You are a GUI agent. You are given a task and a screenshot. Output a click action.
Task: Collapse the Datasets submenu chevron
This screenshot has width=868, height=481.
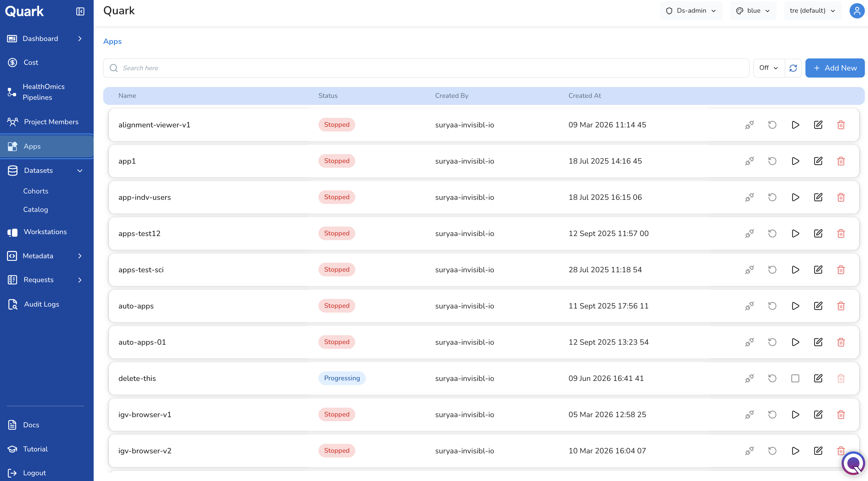pyautogui.click(x=80, y=171)
